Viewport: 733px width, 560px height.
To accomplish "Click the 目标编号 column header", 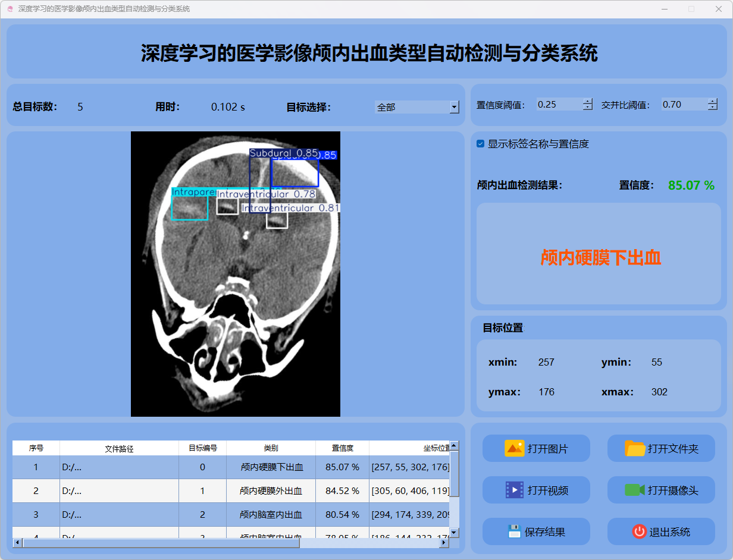I will (x=202, y=448).
